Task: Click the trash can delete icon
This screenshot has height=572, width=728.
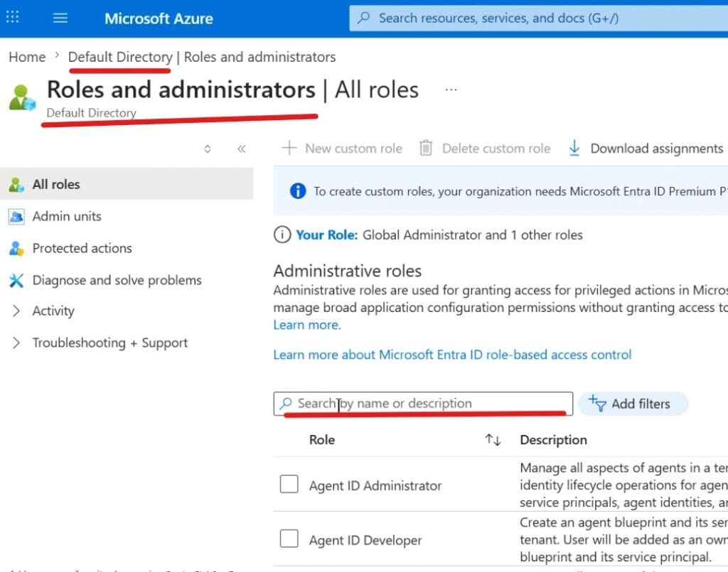Action: [x=426, y=148]
